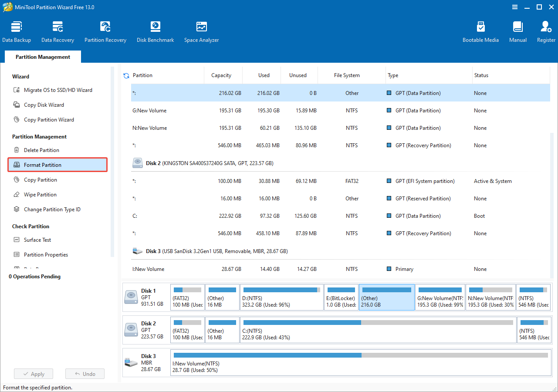
Task: Open the Manual
Action: (517, 30)
